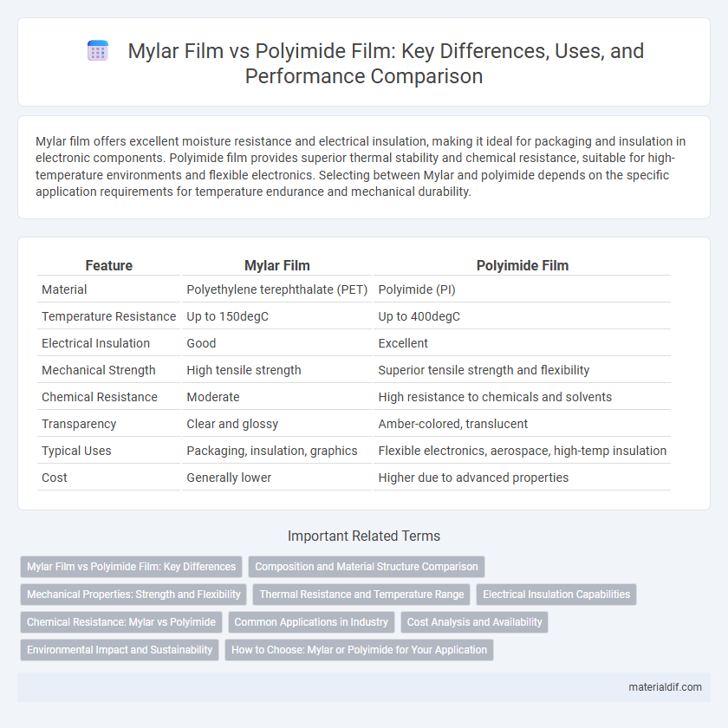Open 'Environmental Impact and Sustainability' tag

[120, 650]
